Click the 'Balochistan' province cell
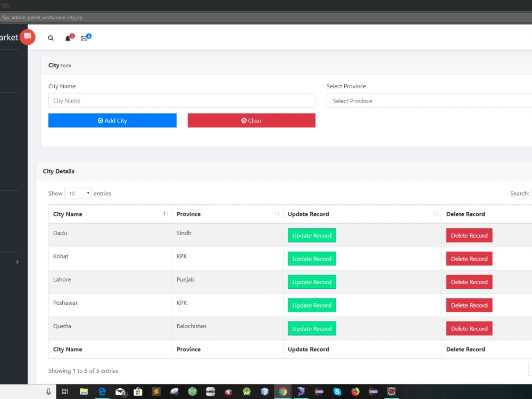 (x=227, y=328)
